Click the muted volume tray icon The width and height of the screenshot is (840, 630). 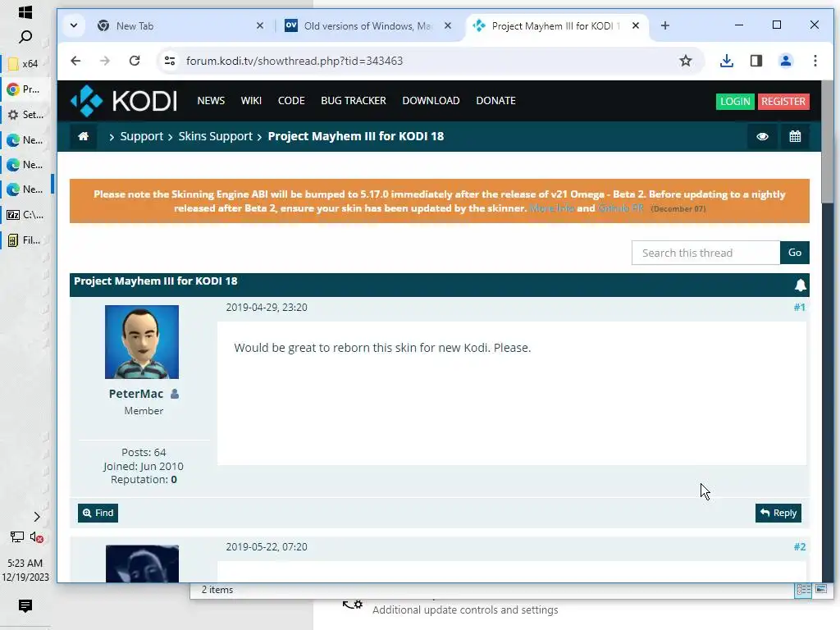[x=36, y=536]
